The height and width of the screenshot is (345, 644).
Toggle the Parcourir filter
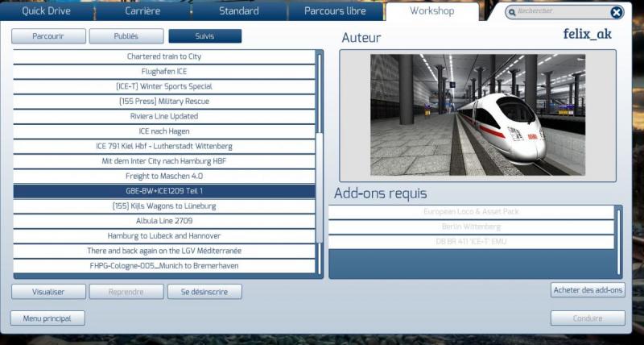pyautogui.click(x=48, y=36)
